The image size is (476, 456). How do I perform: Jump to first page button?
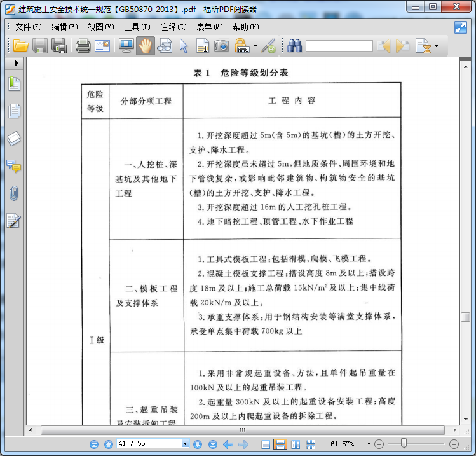point(94,445)
